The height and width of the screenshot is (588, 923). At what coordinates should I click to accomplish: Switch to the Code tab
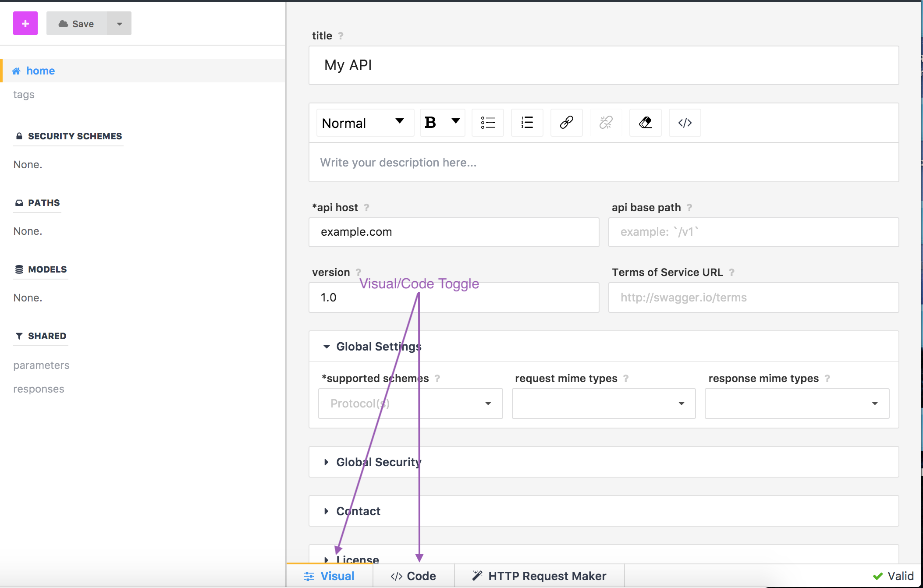click(413, 576)
